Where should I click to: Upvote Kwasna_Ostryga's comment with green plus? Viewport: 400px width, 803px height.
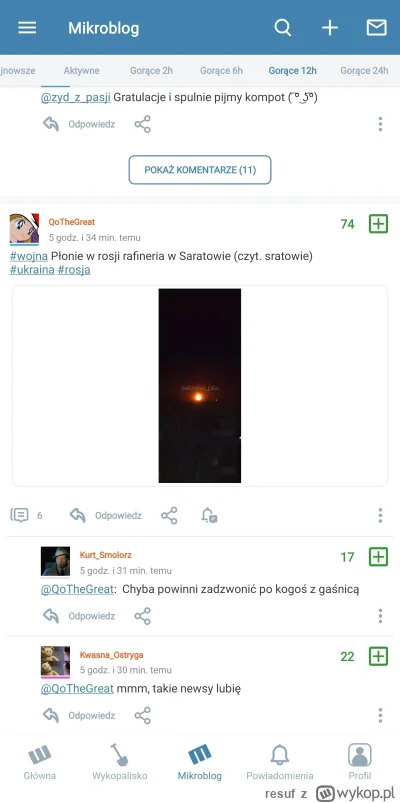pos(378,656)
